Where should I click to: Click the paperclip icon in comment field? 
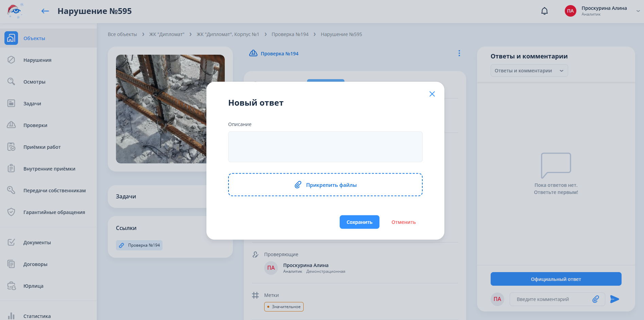[596, 299]
